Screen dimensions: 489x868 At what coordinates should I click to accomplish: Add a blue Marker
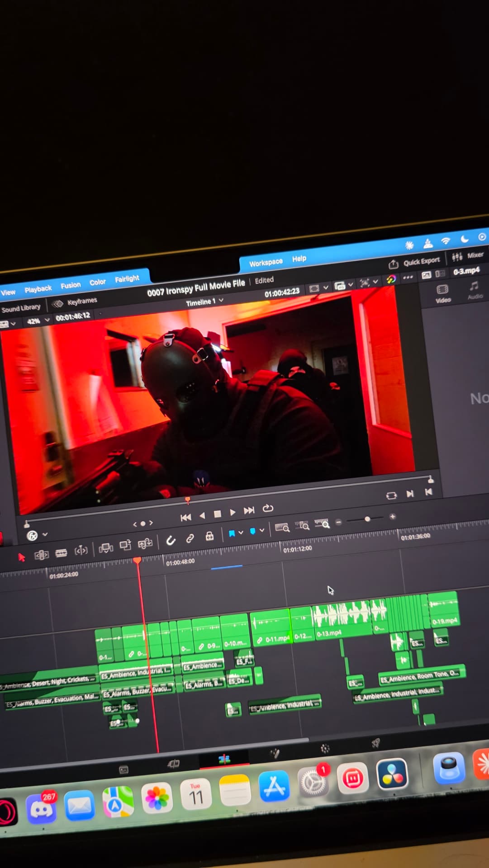(252, 531)
